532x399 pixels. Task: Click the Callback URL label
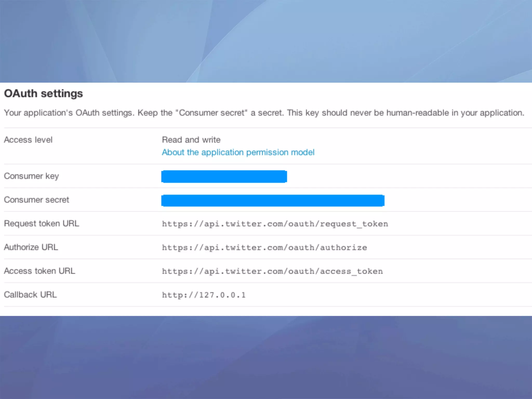point(30,295)
